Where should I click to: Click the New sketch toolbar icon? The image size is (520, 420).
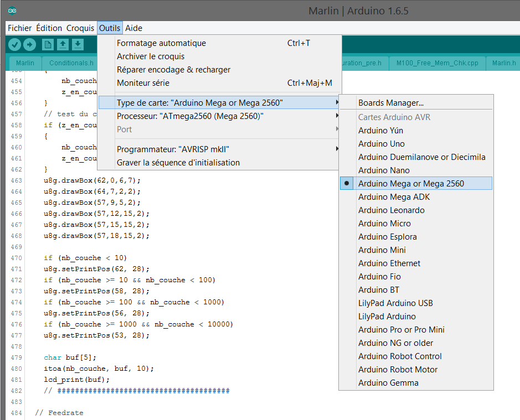48,45
